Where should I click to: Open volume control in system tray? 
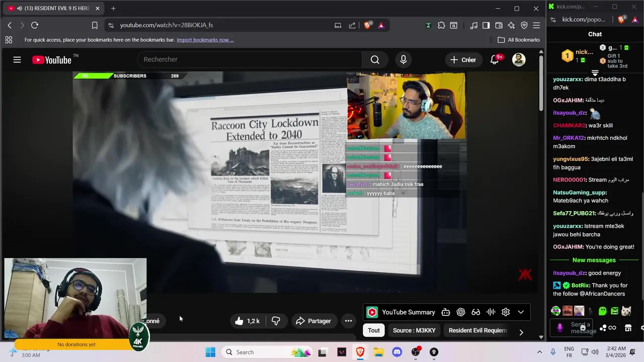pyautogui.click(x=595, y=352)
